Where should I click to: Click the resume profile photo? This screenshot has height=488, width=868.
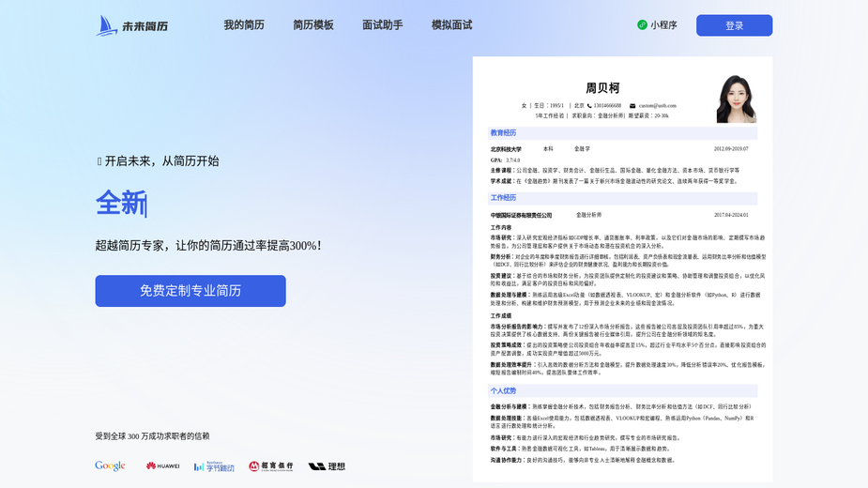tap(737, 99)
